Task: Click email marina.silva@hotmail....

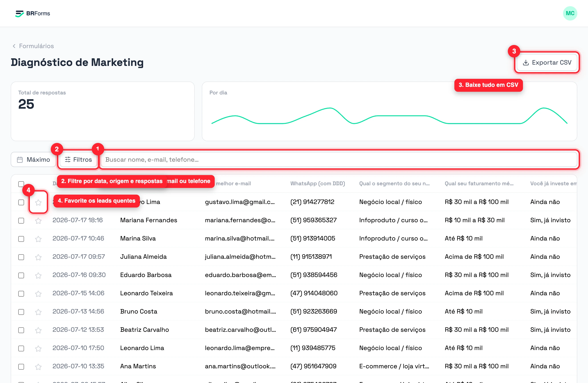Action: click(x=240, y=238)
